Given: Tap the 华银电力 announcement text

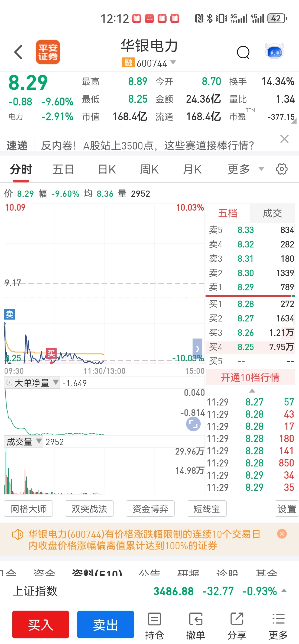Looking at the screenshot, I should click(x=144, y=540).
